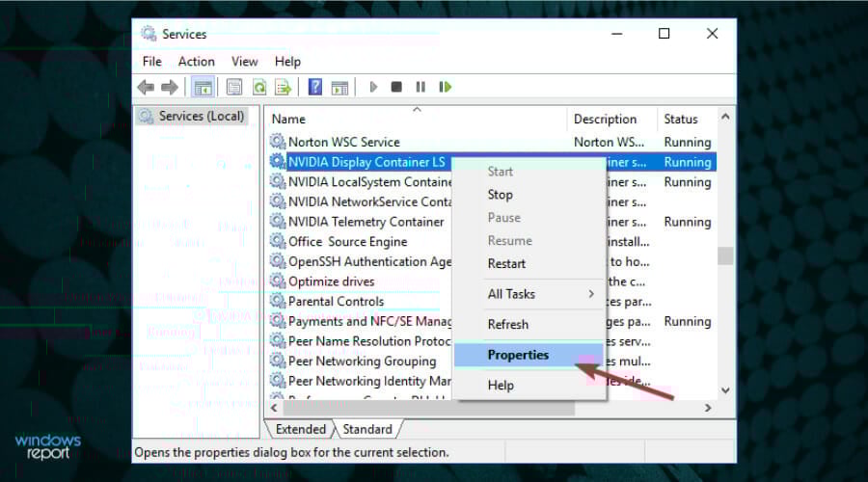Screen dimensions: 868x482
Task: Open the blue Help question-mark icon
Action: tap(315, 87)
